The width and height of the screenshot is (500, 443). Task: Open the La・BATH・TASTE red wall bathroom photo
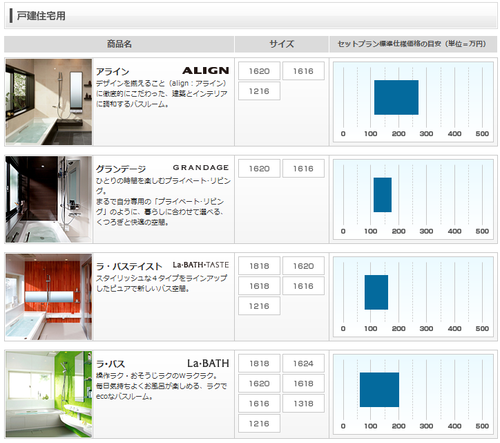(49, 297)
